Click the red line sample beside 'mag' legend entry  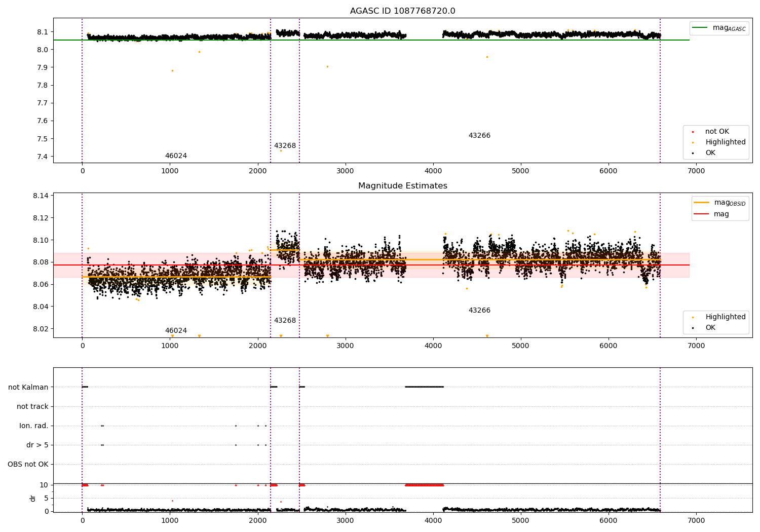[701, 214]
